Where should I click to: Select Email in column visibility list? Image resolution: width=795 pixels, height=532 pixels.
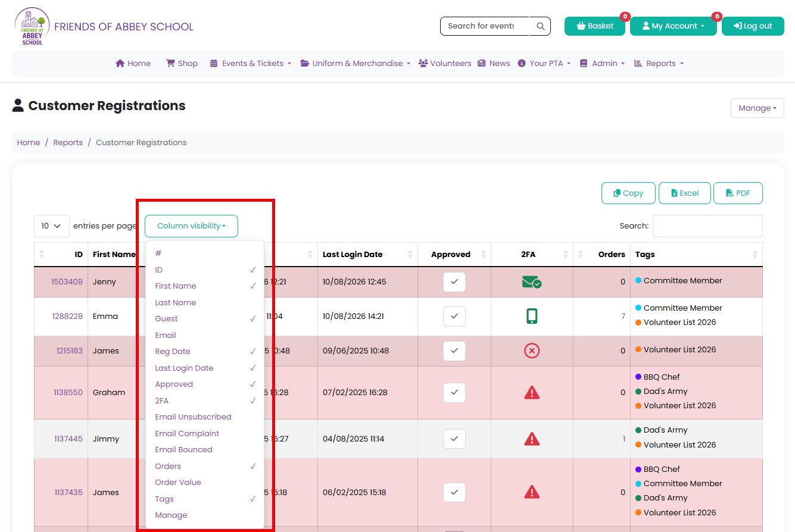tap(205, 336)
